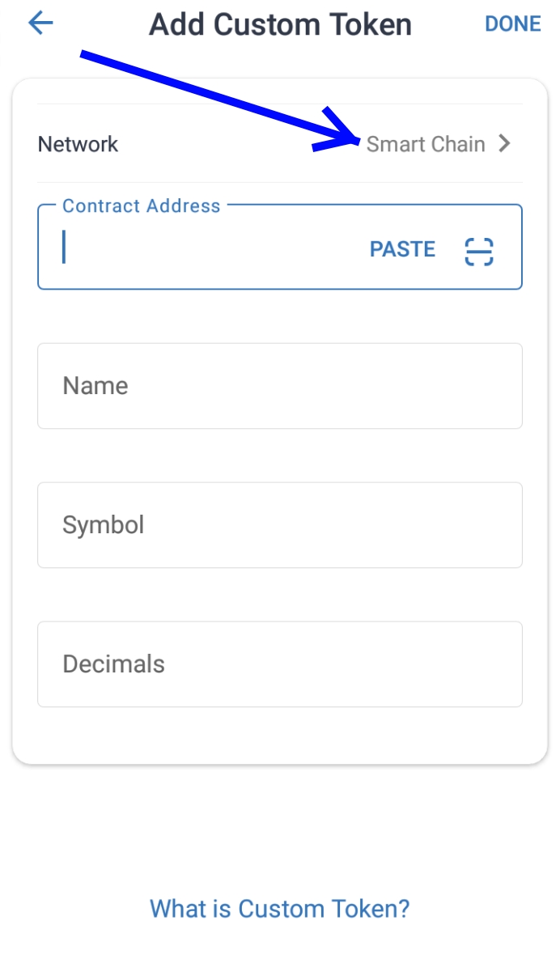Tap the back arrow icon

pos(40,23)
